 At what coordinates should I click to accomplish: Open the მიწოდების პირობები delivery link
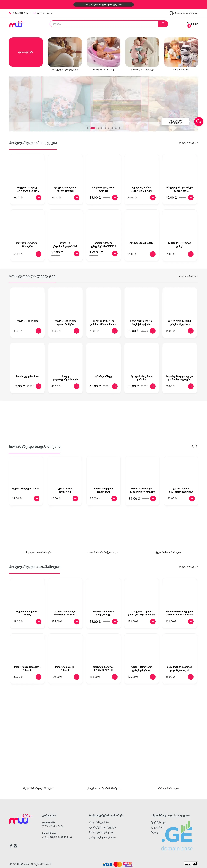184,13
